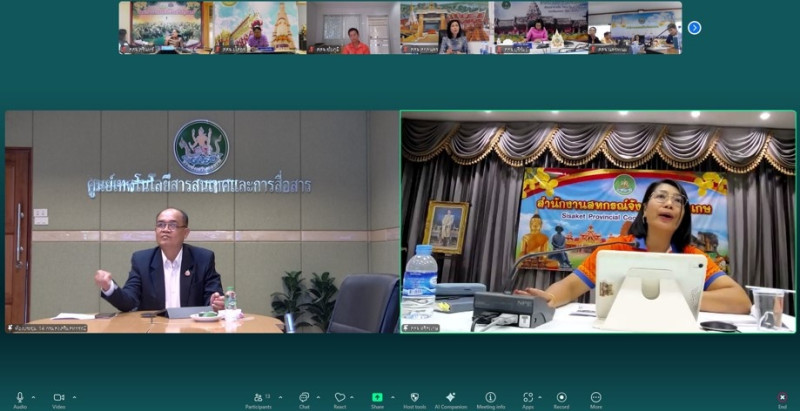Open the Chat panel
The height and width of the screenshot is (411, 800).
[x=304, y=400]
